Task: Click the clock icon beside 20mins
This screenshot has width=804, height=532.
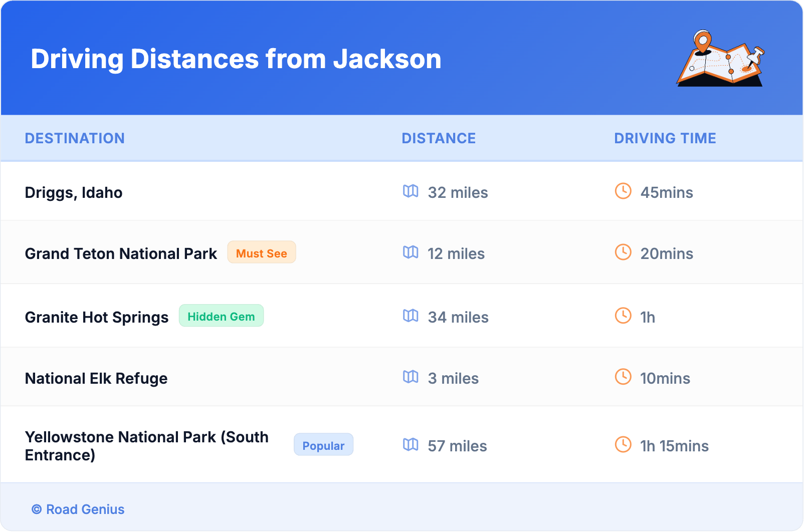Action: tap(623, 252)
